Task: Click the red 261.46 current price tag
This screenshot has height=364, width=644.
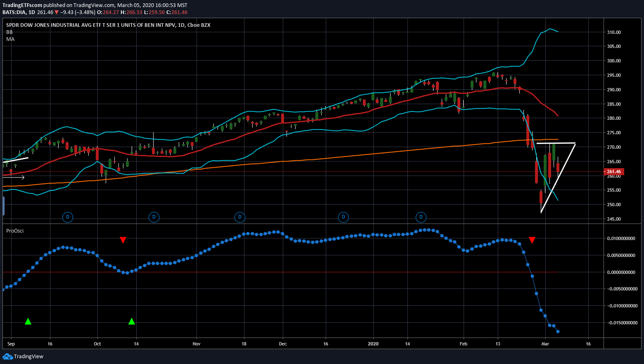Action: tap(614, 171)
